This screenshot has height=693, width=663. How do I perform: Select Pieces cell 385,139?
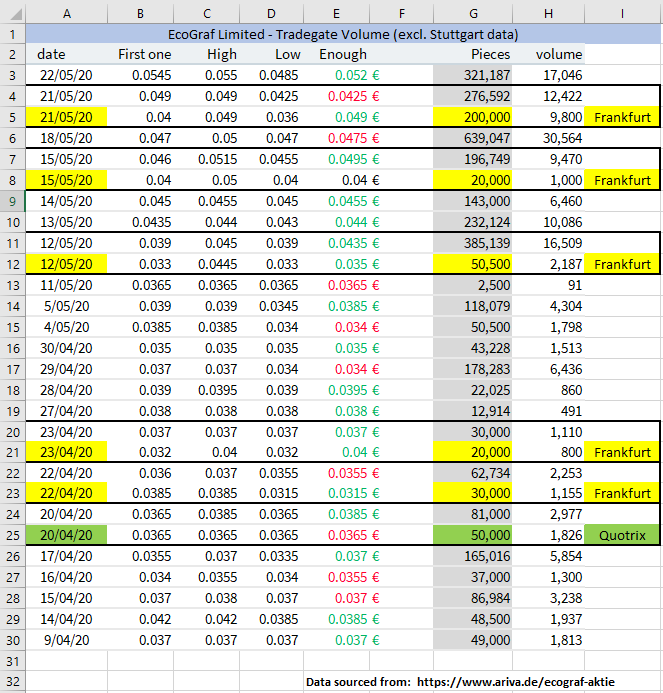click(473, 243)
